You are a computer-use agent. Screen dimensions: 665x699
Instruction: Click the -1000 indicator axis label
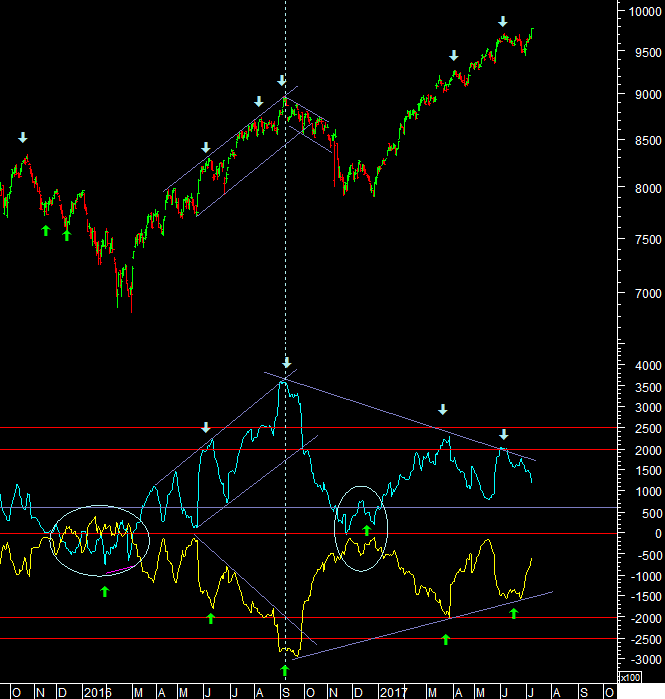[646, 576]
